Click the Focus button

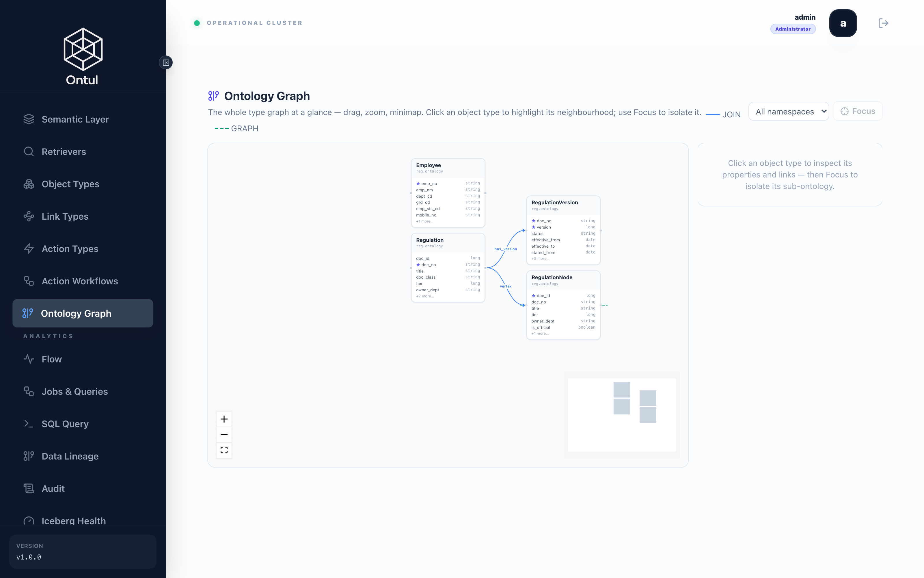[x=858, y=111]
